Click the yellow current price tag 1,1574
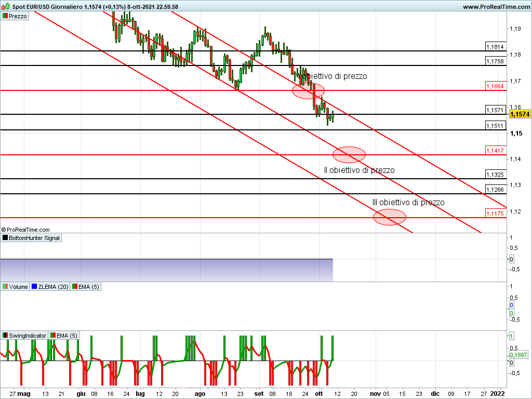This screenshot has height=399, width=532. (520, 114)
